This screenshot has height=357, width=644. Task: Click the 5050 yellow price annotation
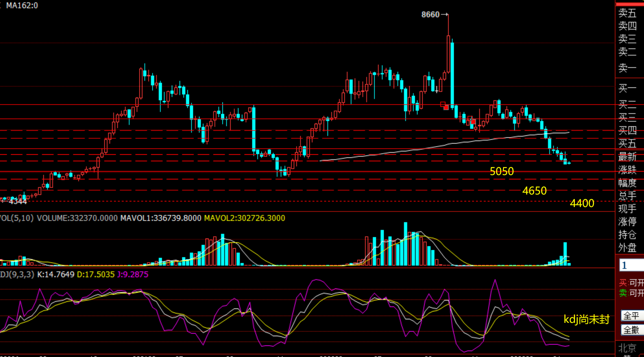pyautogui.click(x=502, y=172)
